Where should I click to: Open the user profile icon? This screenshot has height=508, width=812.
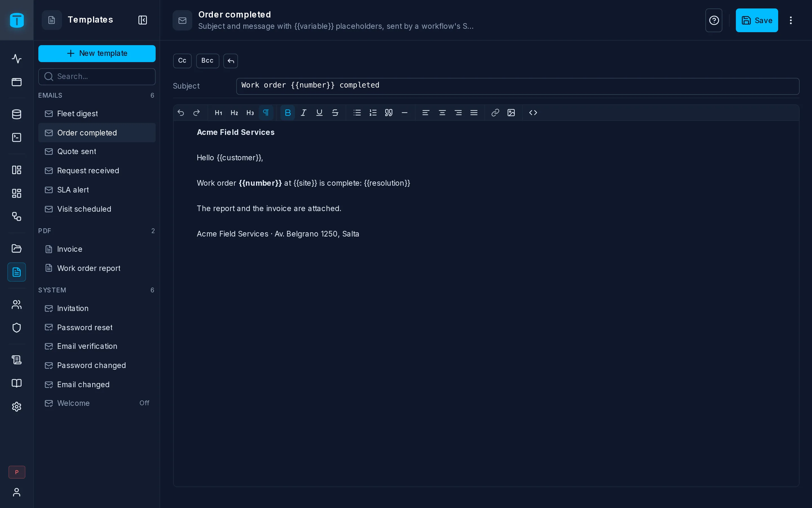[x=16, y=492]
